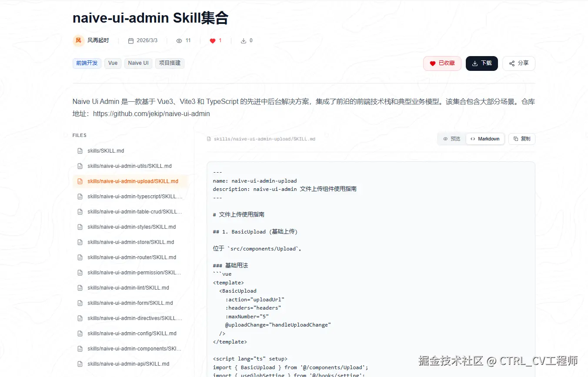Screen dimensions: 588x377
Task: Click line # 文件上传使用指南
Action: [x=239, y=215]
